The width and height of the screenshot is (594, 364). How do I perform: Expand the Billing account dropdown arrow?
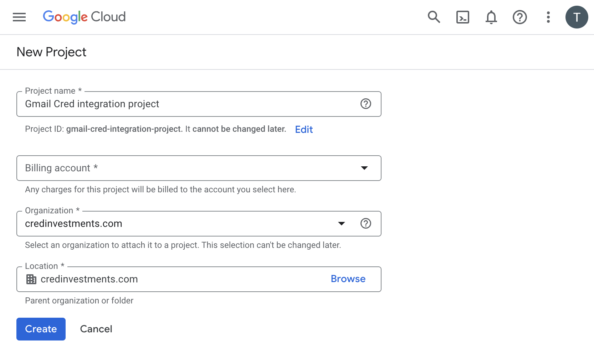[x=364, y=168]
